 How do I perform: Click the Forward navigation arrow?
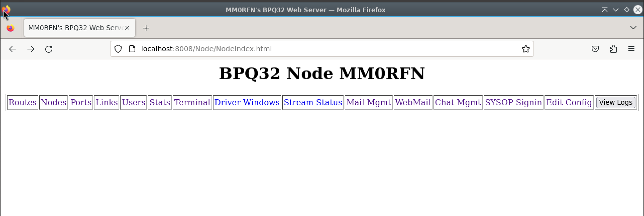click(31, 49)
